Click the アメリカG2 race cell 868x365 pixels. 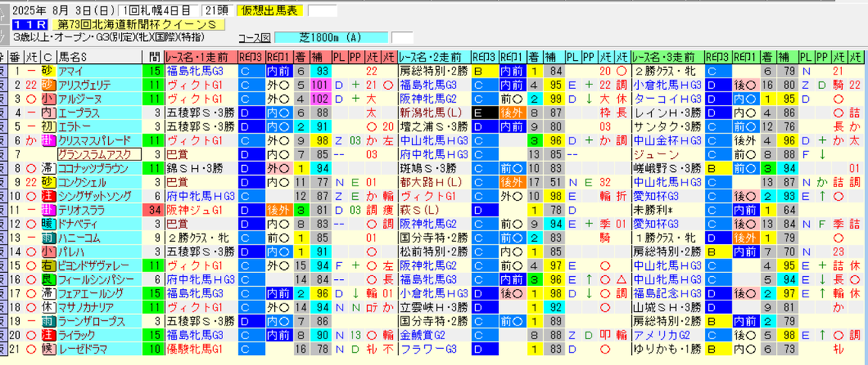click(667, 335)
